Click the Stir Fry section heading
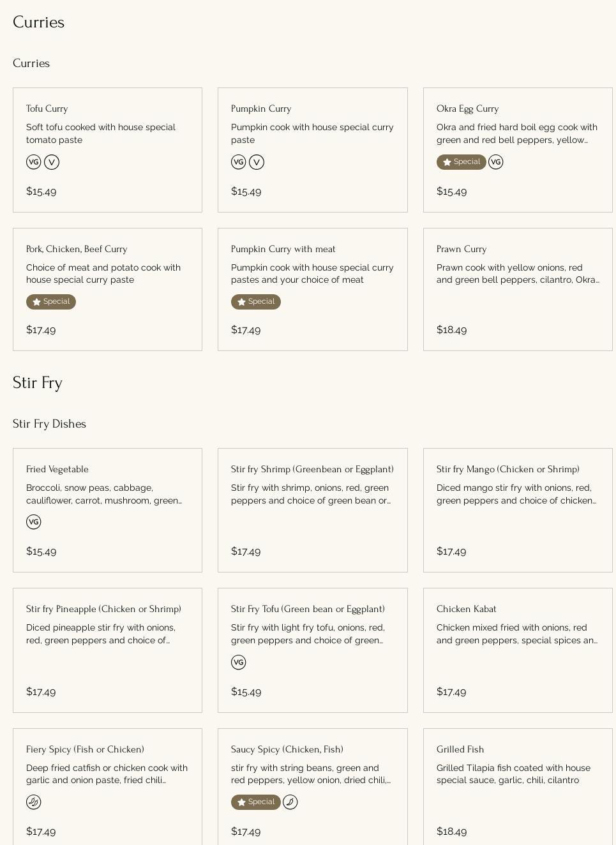This screenshot has height=845, width=616. 38,383
